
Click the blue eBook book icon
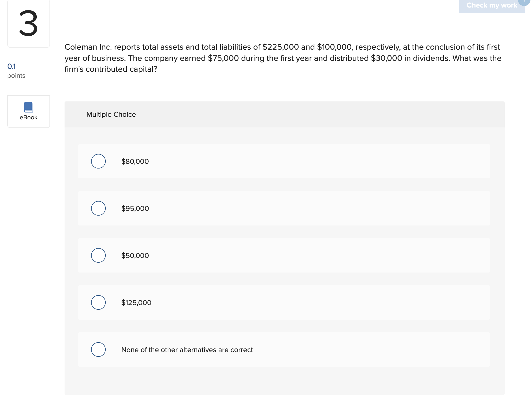tap(28, 107)
